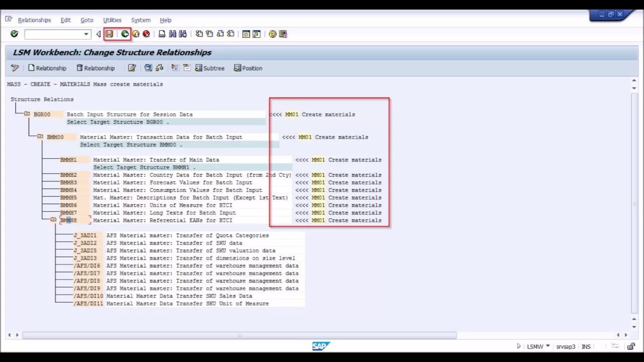Click the Collapse subtree minus icon
Screen dimensions: 644x362
click(187, 68)
